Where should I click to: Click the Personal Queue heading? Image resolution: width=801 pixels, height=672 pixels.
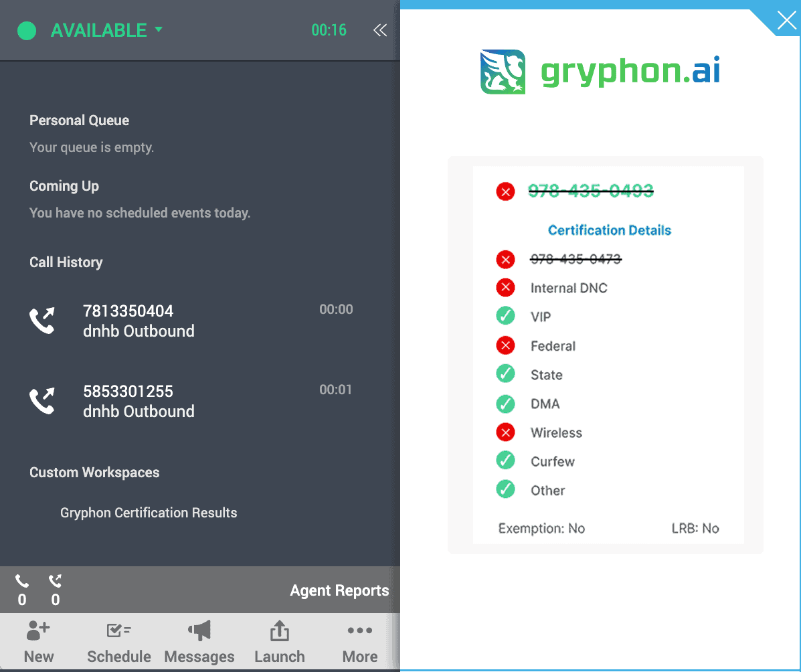[x=79, y=120]
